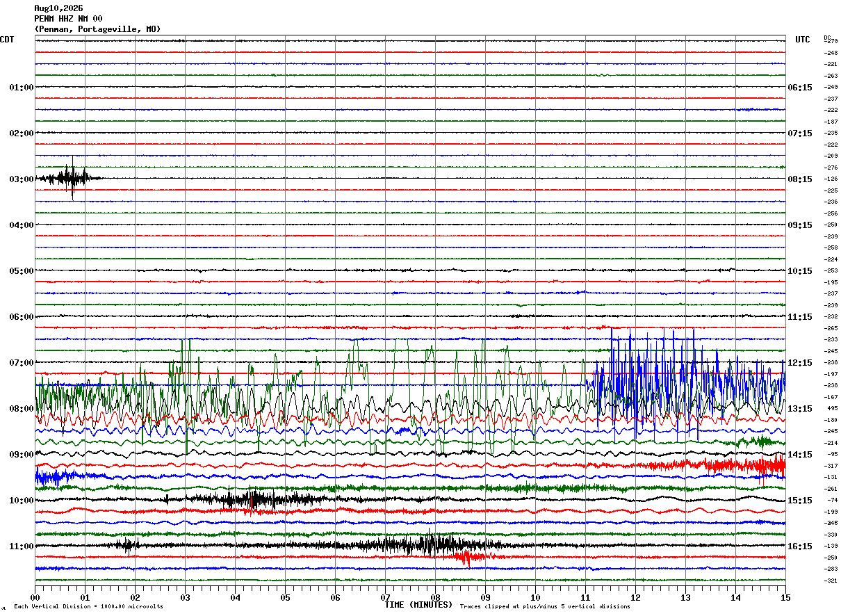Select DC offset value '-317'

tap(831, 466)
